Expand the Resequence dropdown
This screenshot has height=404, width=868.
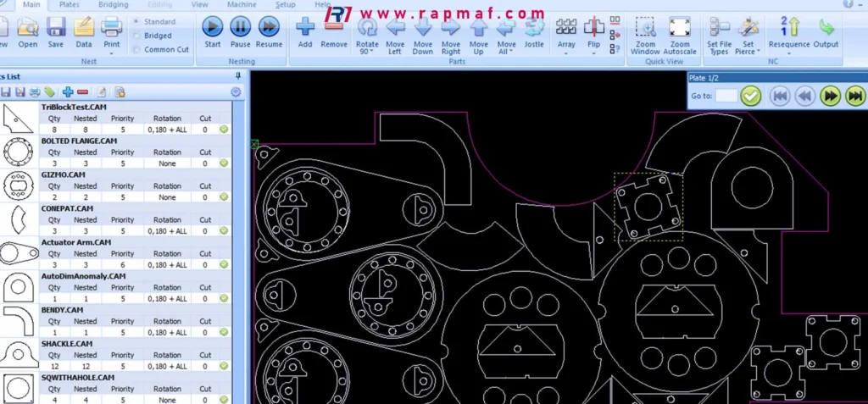coord(790,53)
